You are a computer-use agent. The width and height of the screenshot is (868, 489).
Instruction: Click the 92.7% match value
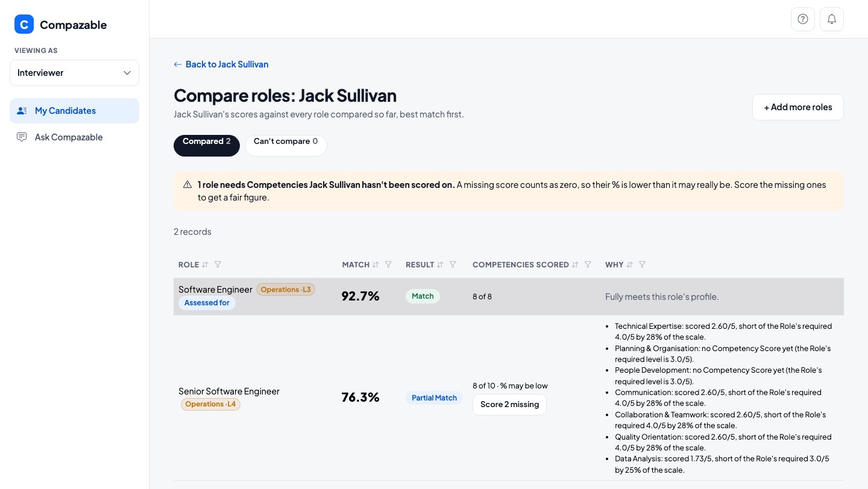pos(360,296)
